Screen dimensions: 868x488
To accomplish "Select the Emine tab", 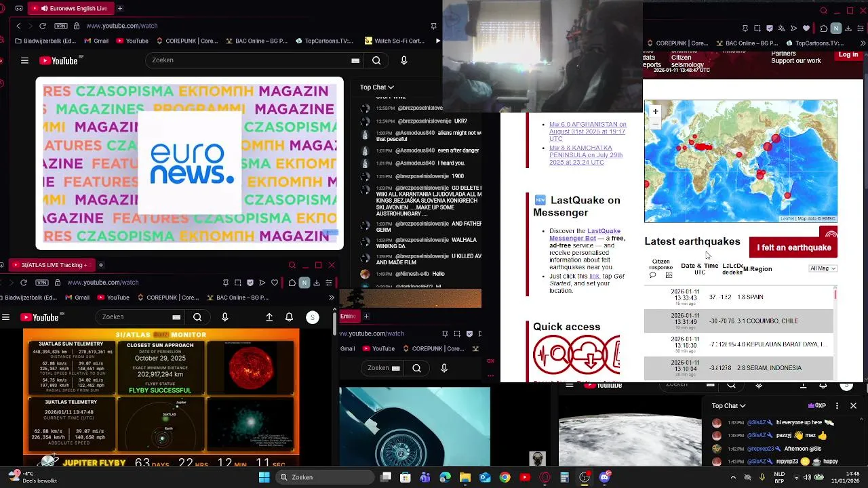I will pyautogui.click(x=349, y=316).
